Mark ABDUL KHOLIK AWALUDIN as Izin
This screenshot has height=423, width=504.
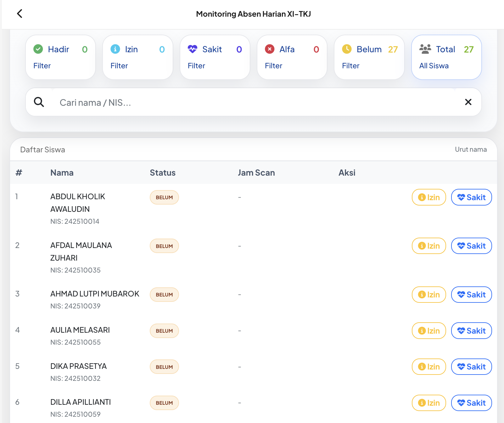click(x=428, y=197)
